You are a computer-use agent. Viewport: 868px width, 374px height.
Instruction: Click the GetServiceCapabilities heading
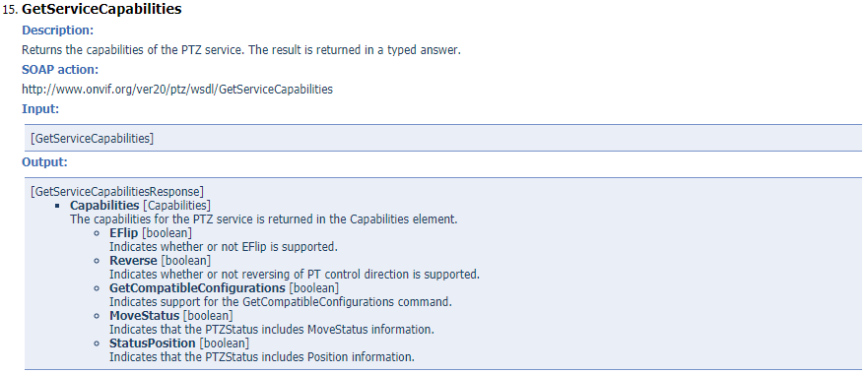click(x=101, y=10)
